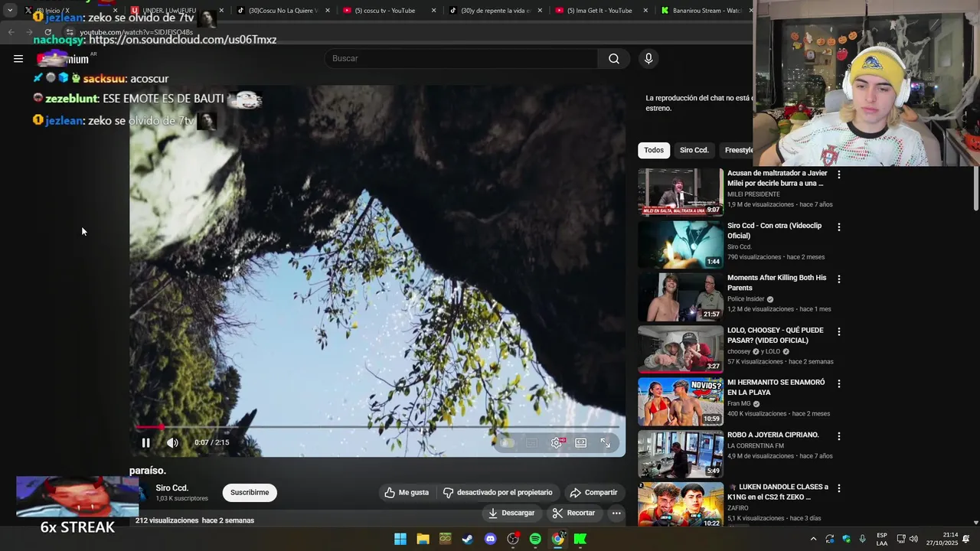Show hidden system tray icons chevron
This screenshot has height=551, width=980.
tap(813, 539)
